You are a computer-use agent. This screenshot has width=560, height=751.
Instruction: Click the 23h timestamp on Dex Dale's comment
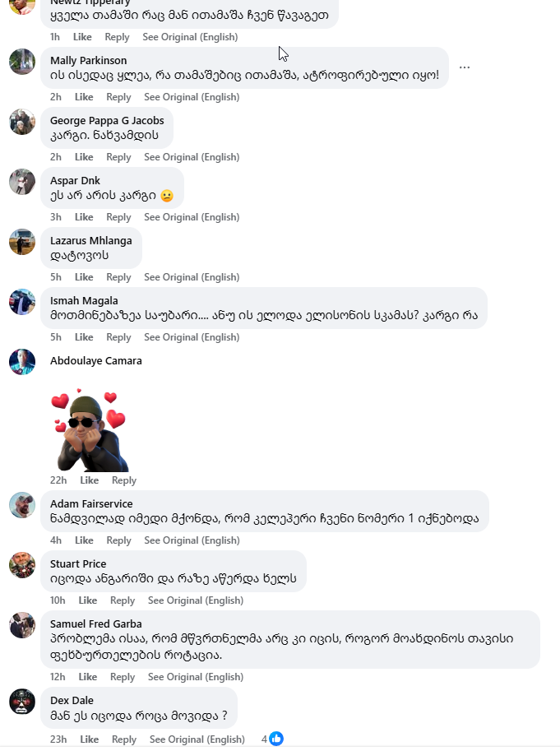coord(58,739)
